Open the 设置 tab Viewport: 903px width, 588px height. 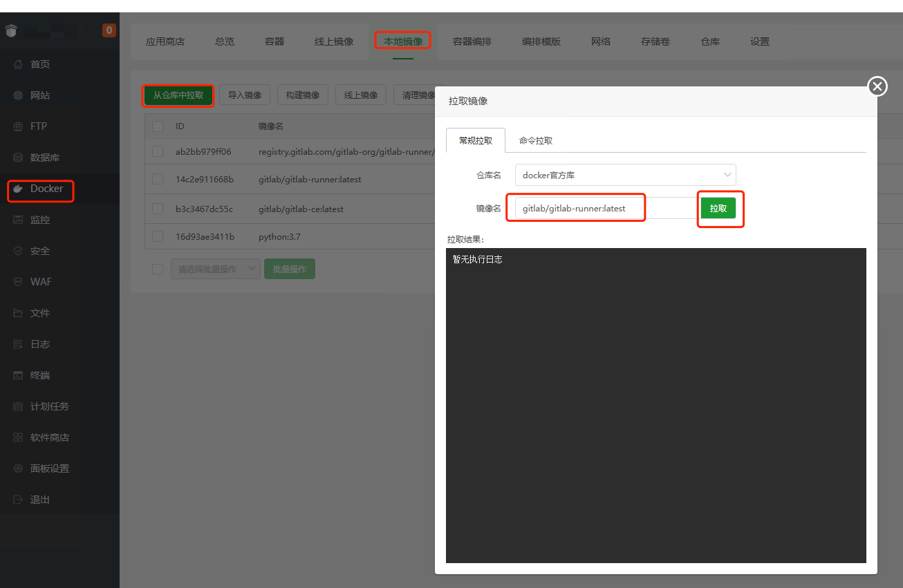pyautogui.click(x=760, y=41)
